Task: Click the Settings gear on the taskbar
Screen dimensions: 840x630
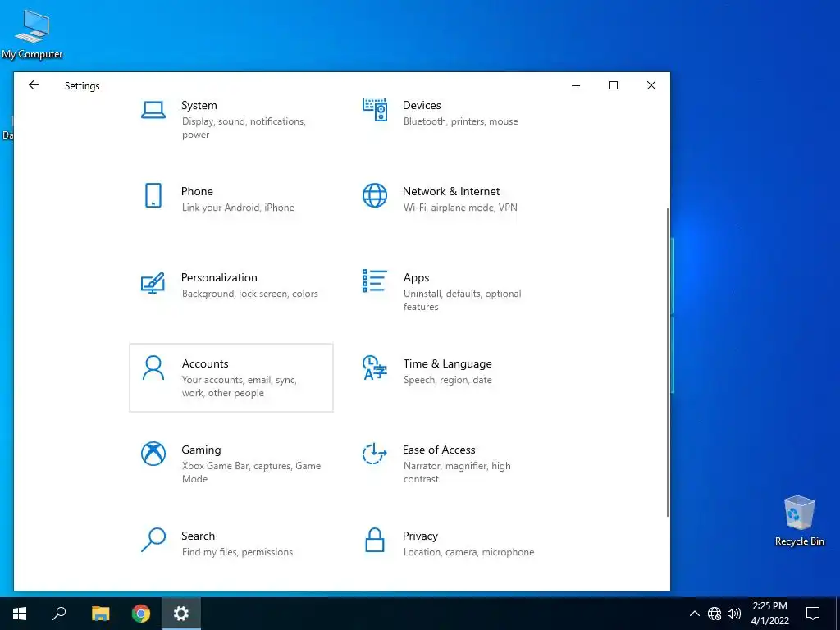Action: pyautogui.click(x=181, y=614)
